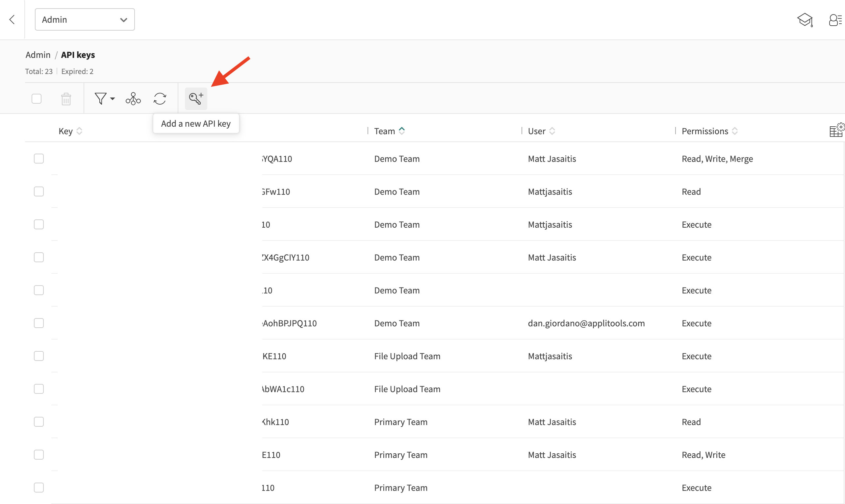Click key text ending GFw110

click(x=276, y=192)
